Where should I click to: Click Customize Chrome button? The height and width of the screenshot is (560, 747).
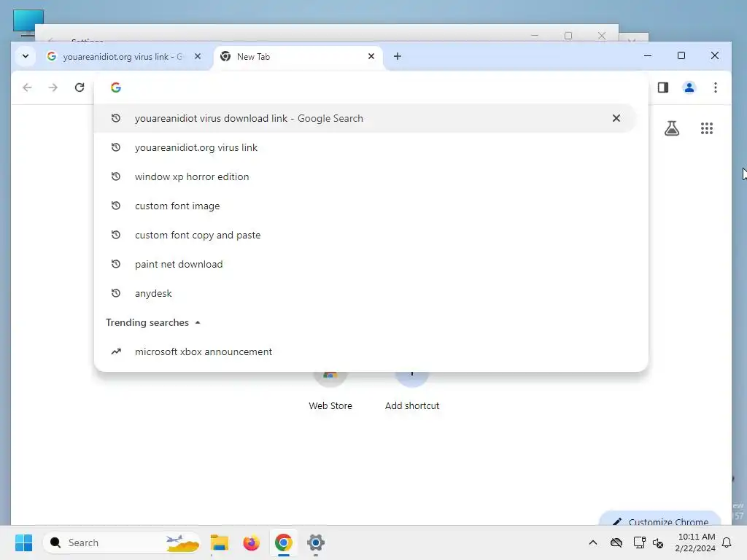coord(659,519)
